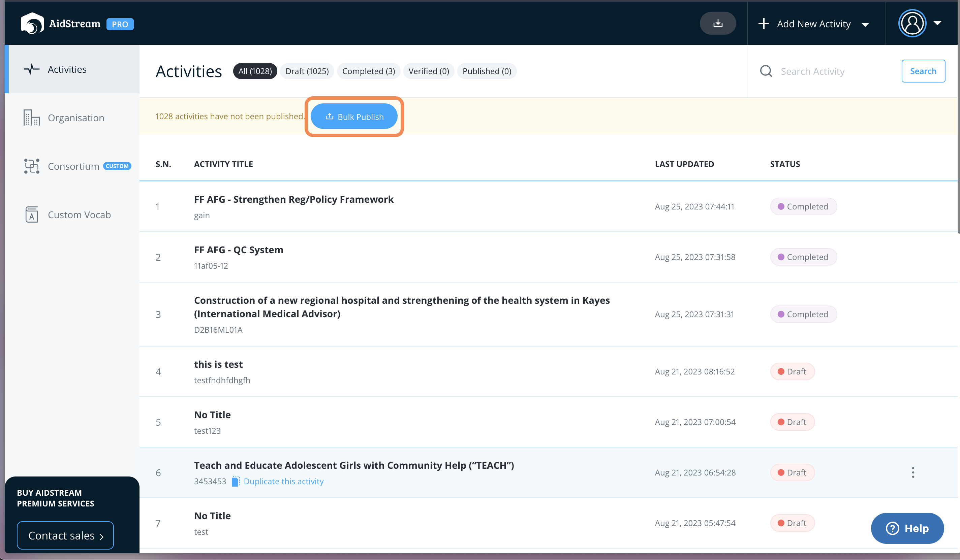
Task: Click 'BUY AIDSTREAM PREMIUM SERVICES' text
Action: tap(56, 498)
